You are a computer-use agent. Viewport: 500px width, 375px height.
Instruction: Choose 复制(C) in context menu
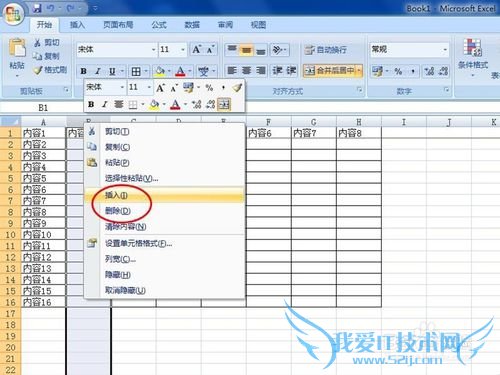point(165,147)
